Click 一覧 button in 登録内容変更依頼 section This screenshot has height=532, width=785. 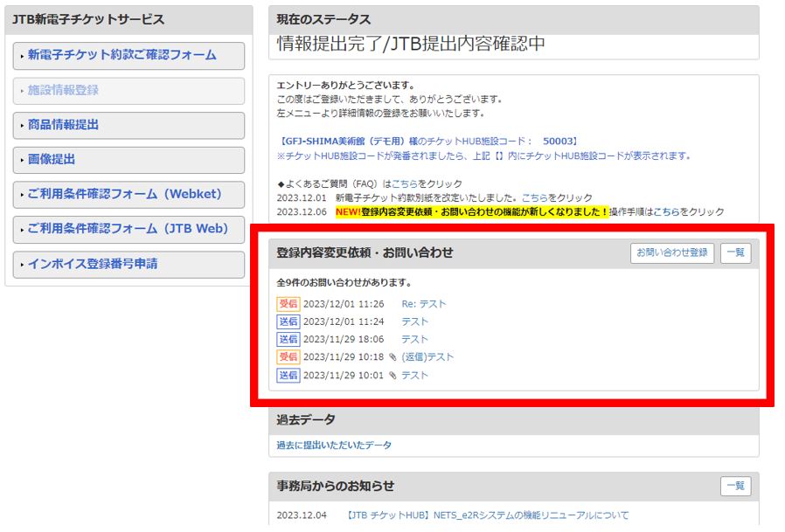pyautogui.click(x=735, y=252)
